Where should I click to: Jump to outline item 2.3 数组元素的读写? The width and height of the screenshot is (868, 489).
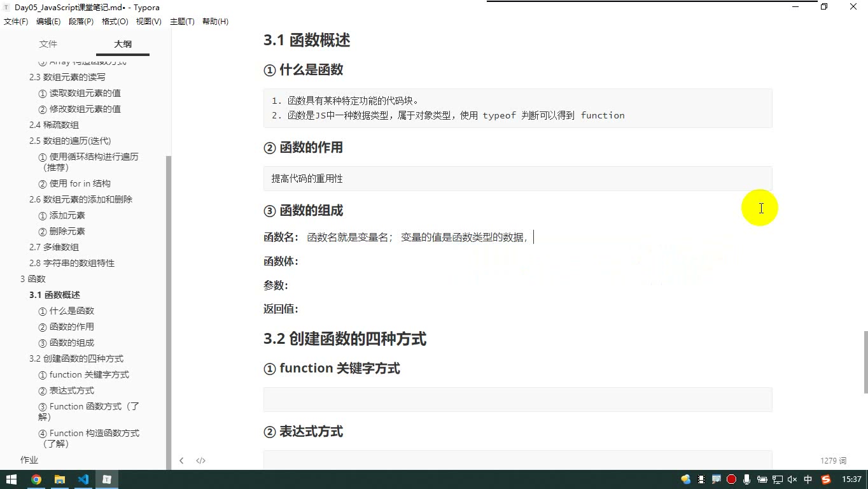click(x=67, y=77)
